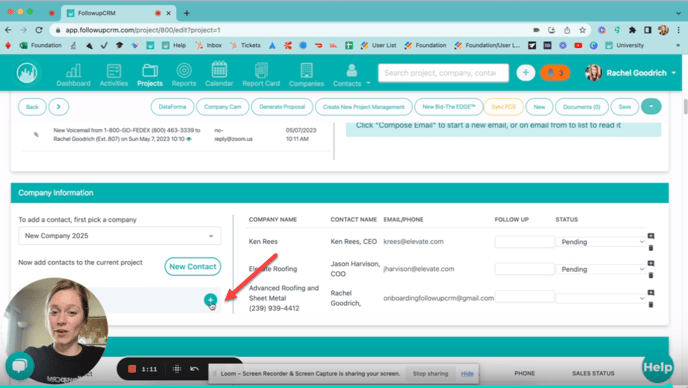
Task: Open the Status dropdown for Ken Rees
Action: coord(601,242)
